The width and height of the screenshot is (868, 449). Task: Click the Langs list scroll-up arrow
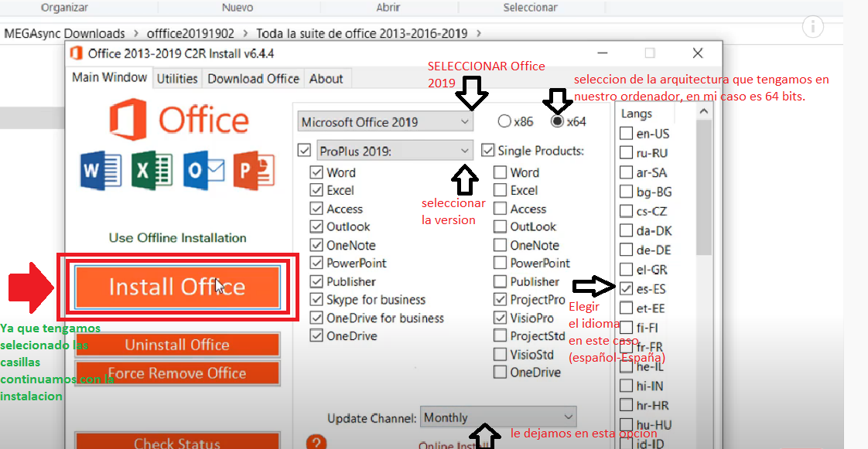tap(703, 112)
